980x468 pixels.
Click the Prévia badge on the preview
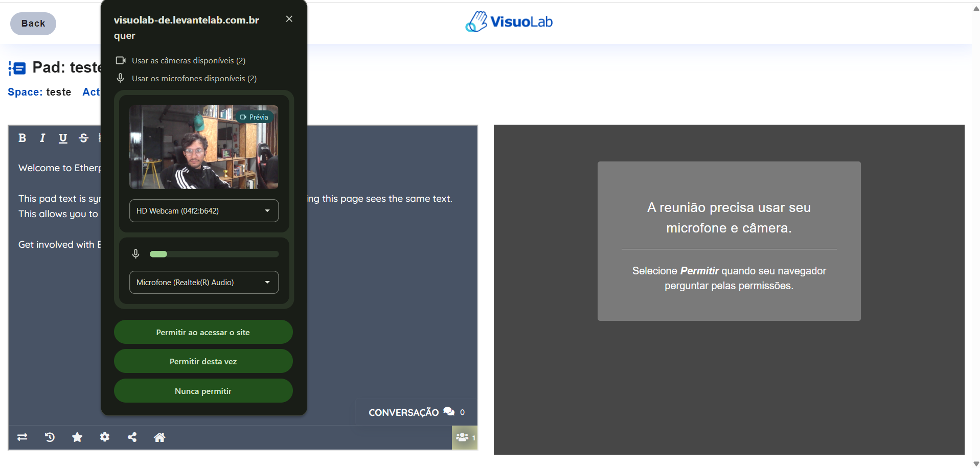click(x=254, y=117)
